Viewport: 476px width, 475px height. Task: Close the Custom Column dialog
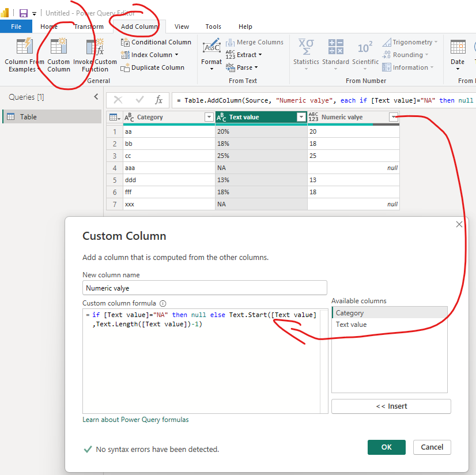tap(459, 224)
